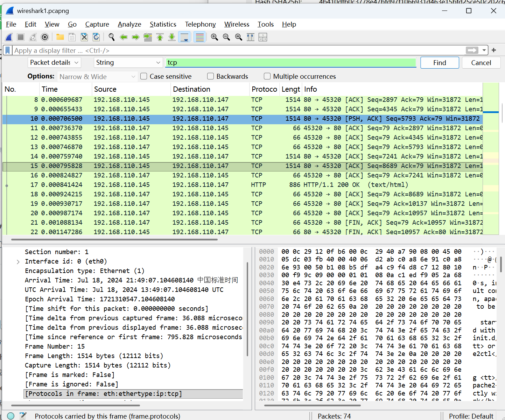
Task: Click the display filter input field
Action: 238,50
